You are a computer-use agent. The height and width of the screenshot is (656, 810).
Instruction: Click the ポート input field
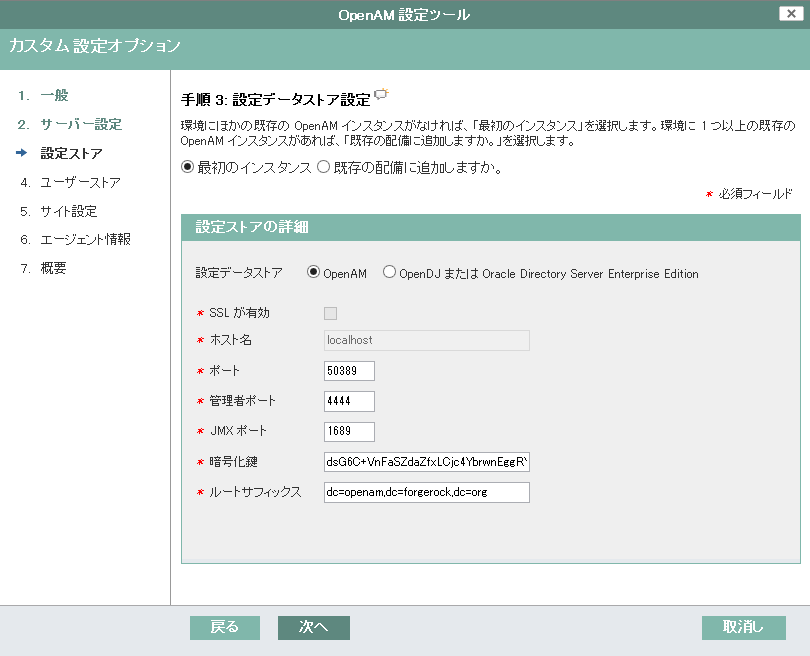pos(349,371)
